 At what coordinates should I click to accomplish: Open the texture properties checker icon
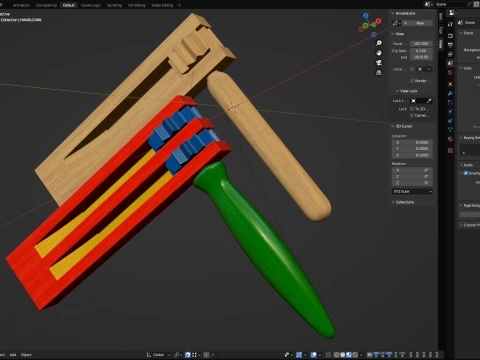450,150
